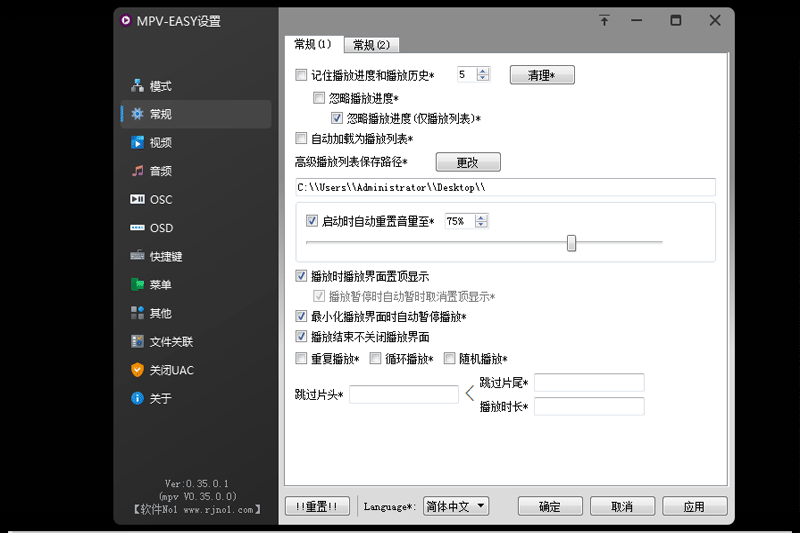Switch to 常规(1) tab
This screenshot has height=533, width=800.
(x=313, y=44)
